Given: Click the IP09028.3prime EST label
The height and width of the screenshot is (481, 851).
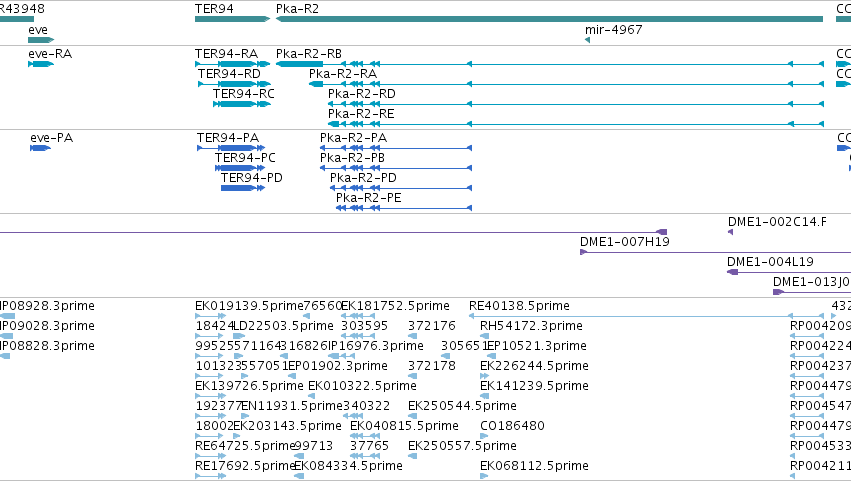Looking at the screenshot, I should 47,326.
